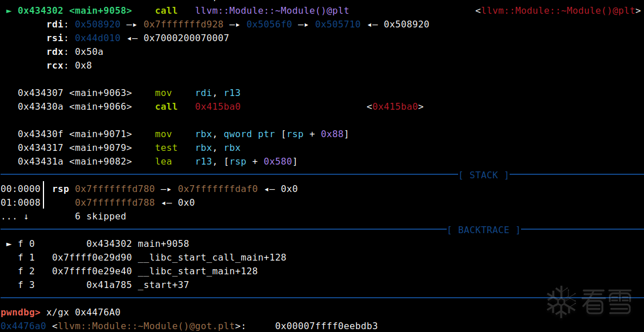644x332 pixels.
Task: Click the backtrace frame 0 arrow marker
Action: (x=9, y=243)
